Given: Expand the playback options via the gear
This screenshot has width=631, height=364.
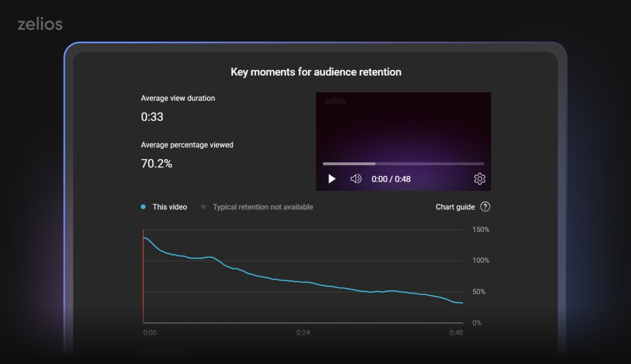Looking at the screenshot, I should tap(479, 178).
